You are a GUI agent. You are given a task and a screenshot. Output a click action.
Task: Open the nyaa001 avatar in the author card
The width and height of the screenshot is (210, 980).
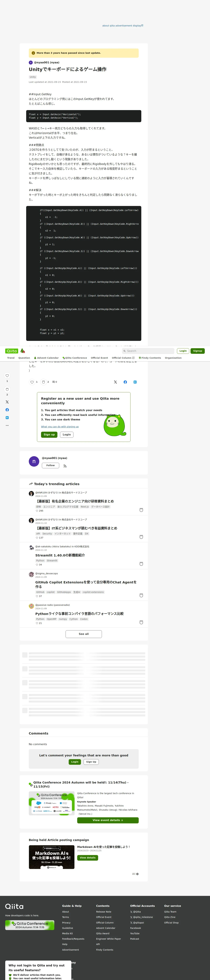click(34, 461)
